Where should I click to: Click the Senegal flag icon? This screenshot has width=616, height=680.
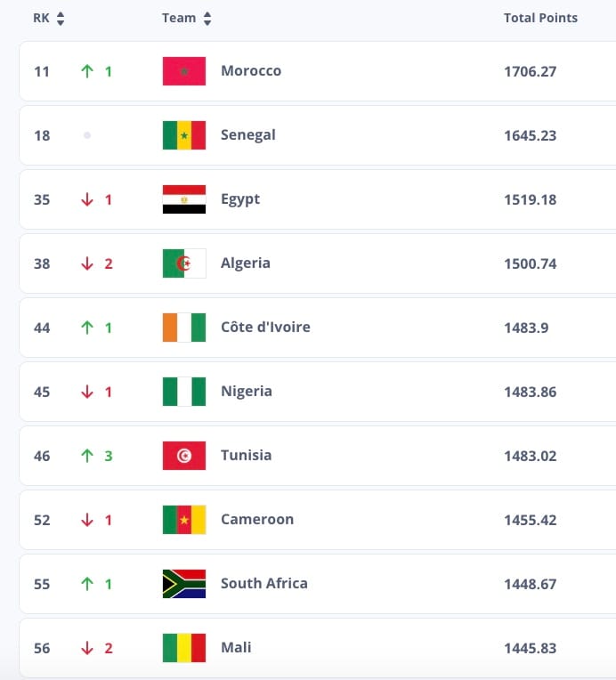[x=184, y=135]
